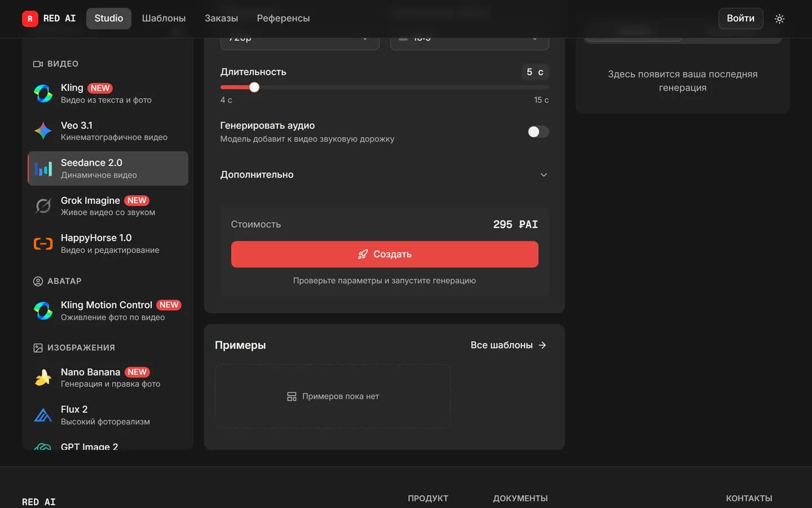Click the RED AI brand name in header
The image size is (812, 508).
pyautogui.click(x=59, y=19)
